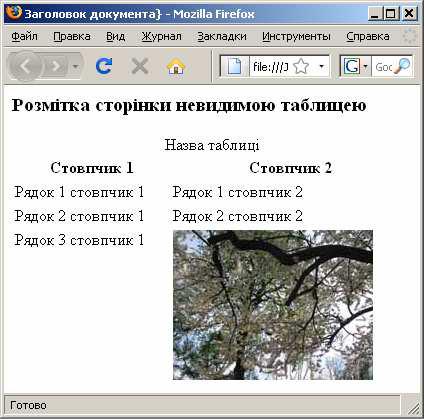
Task: Go to the home page icon
Action: tap(176, 66)
